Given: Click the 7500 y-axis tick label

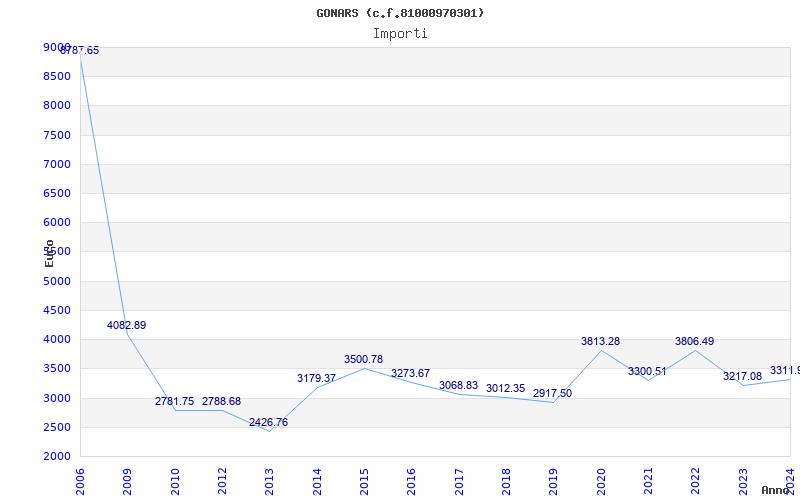Looking at the screenshot, I should [57, 135].
